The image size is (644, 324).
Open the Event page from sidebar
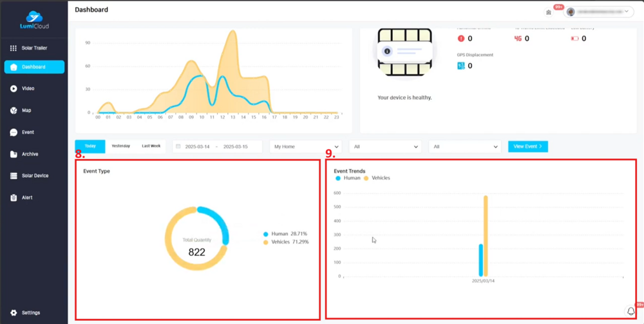pyautogui.click(x=27, y=132)
